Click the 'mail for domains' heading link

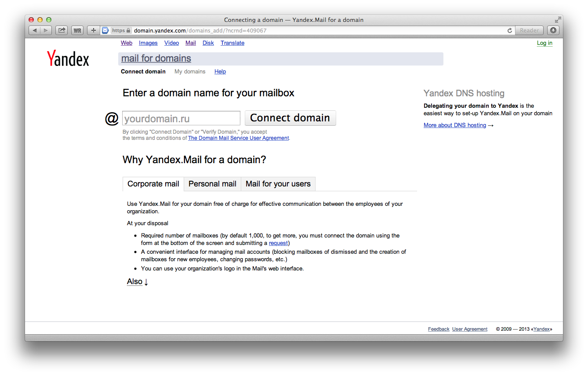pos(156,58)
